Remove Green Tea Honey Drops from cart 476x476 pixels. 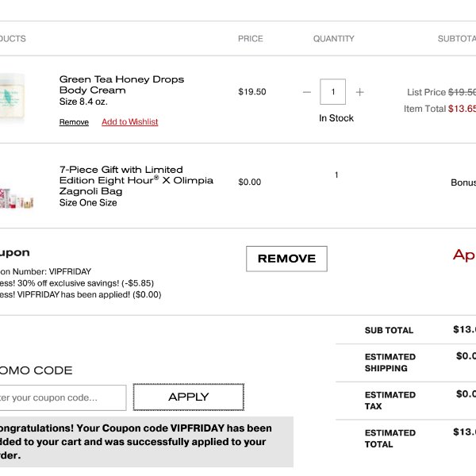(74, 122)
